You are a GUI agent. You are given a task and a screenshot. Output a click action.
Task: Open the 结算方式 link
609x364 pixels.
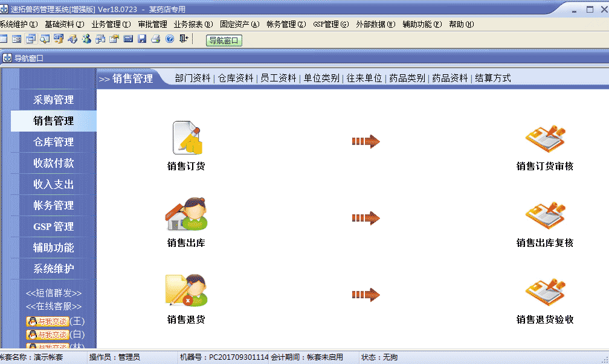tap(493, 78)
